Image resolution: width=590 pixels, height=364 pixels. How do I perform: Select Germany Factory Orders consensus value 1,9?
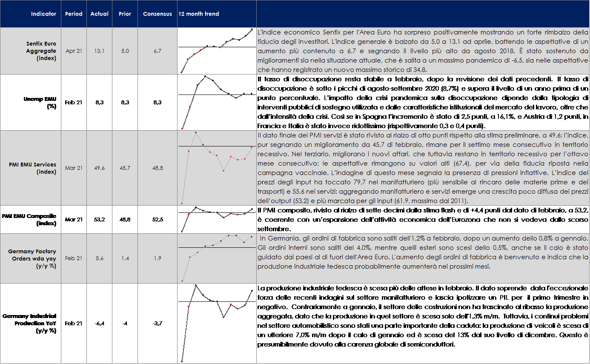pyautogui.click(x=157, y=258)
